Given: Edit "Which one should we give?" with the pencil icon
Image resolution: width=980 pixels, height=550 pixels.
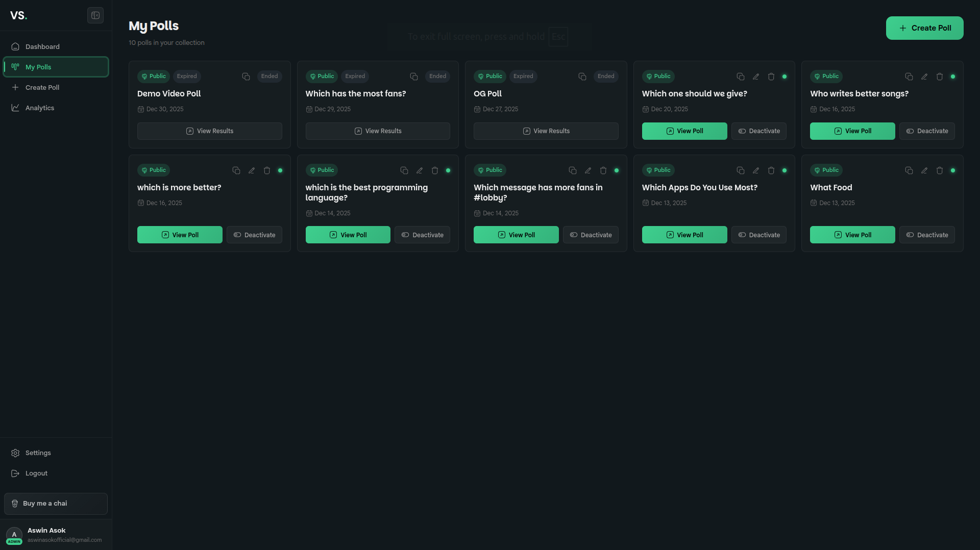Looking at the screenshot, I should coord(756,77).
